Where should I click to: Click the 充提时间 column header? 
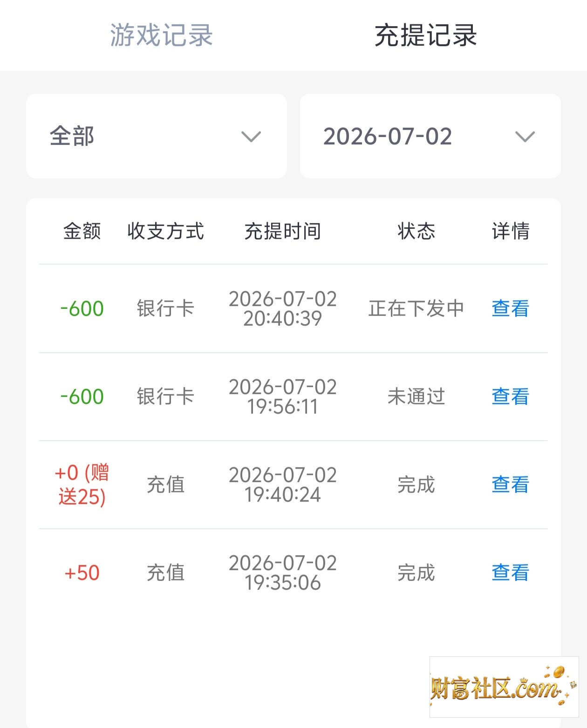[283, 231]
